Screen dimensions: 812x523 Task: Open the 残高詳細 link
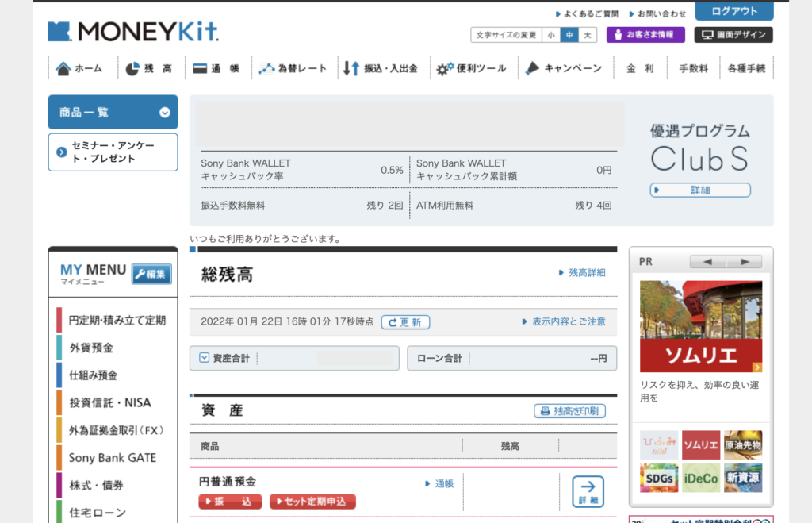[x=582, y=273]
